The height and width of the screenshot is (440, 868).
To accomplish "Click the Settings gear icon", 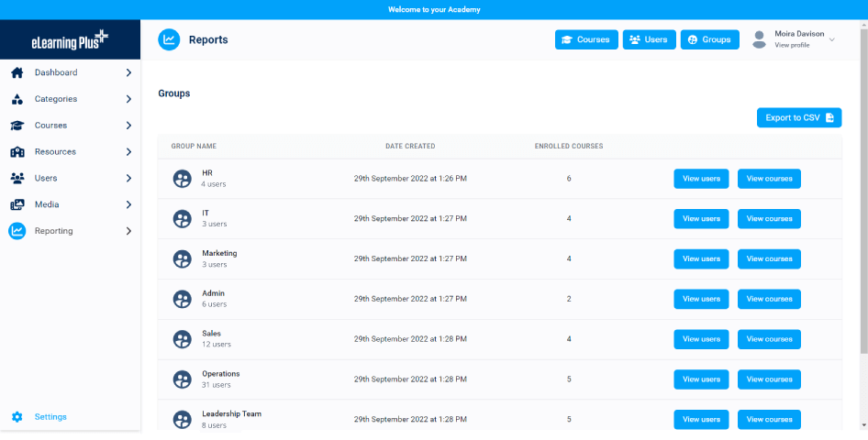I will (17, 417).
